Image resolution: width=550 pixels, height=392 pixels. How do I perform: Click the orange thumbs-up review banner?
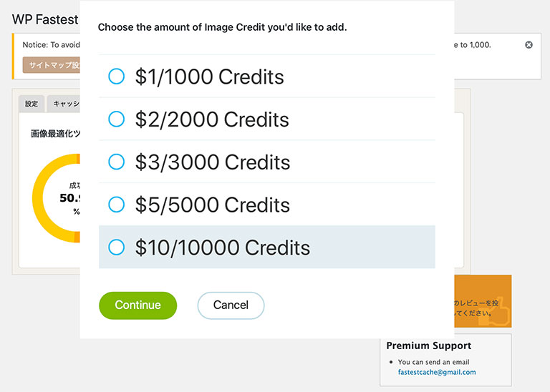click(483, 301)
